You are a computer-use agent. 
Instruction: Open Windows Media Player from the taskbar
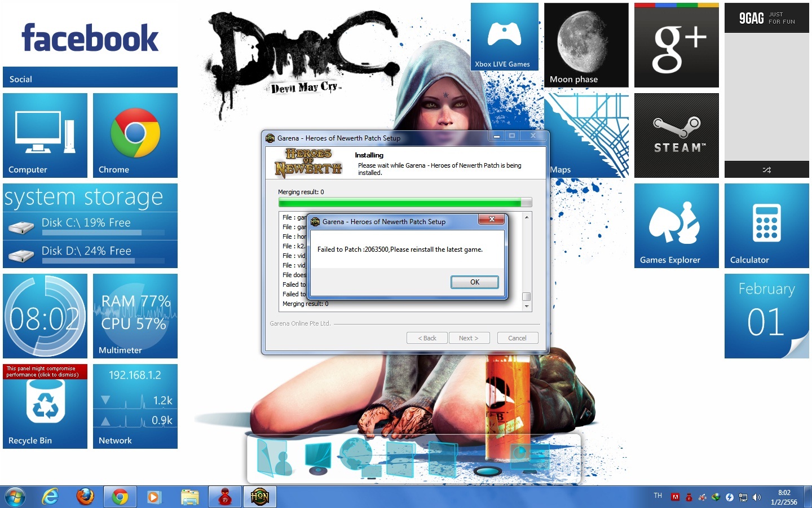[x=154, y=497]
